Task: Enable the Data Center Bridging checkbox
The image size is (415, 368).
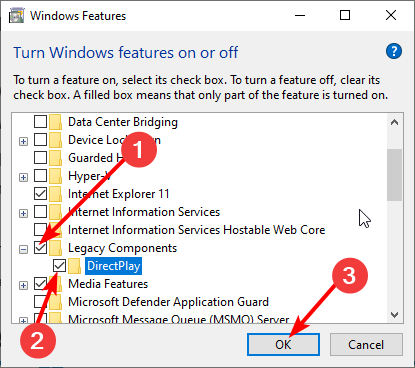Action: point(40,122)
